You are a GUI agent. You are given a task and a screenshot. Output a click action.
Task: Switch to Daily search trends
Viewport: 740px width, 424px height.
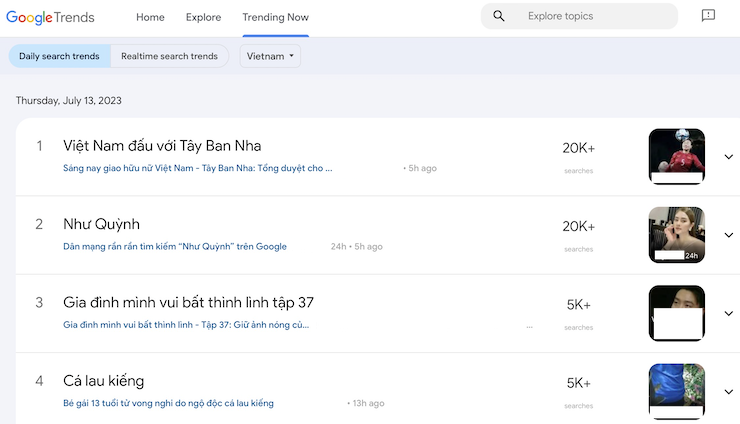pyautogui.click(x=59, y=56)
